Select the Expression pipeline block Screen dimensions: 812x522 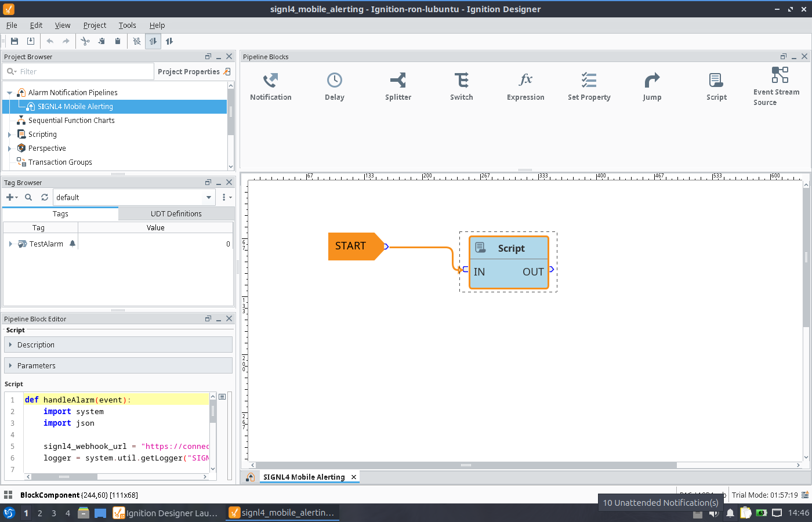click(525, 87)
